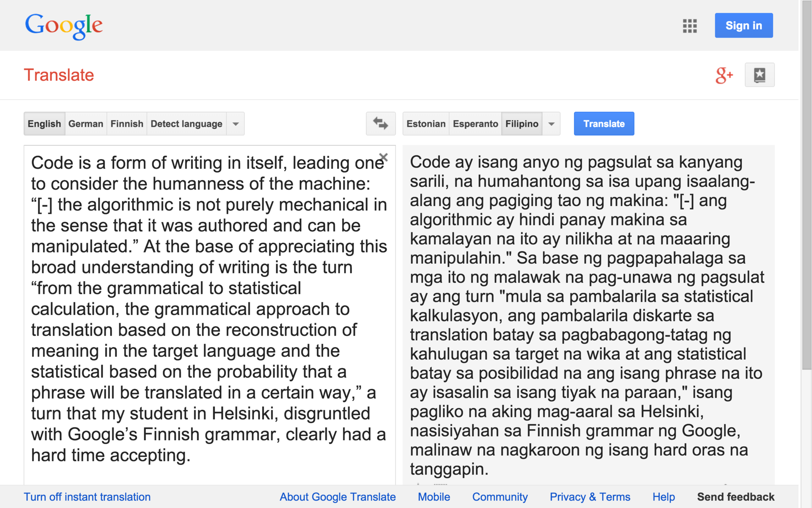Click the Google+ share icon
812x508 pixels.
pos(724,75)
